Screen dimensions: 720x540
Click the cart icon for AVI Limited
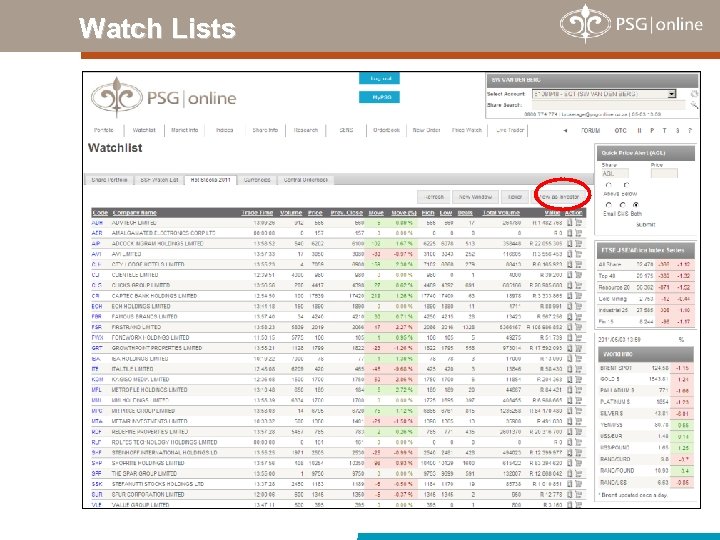[x=578, y=254]
